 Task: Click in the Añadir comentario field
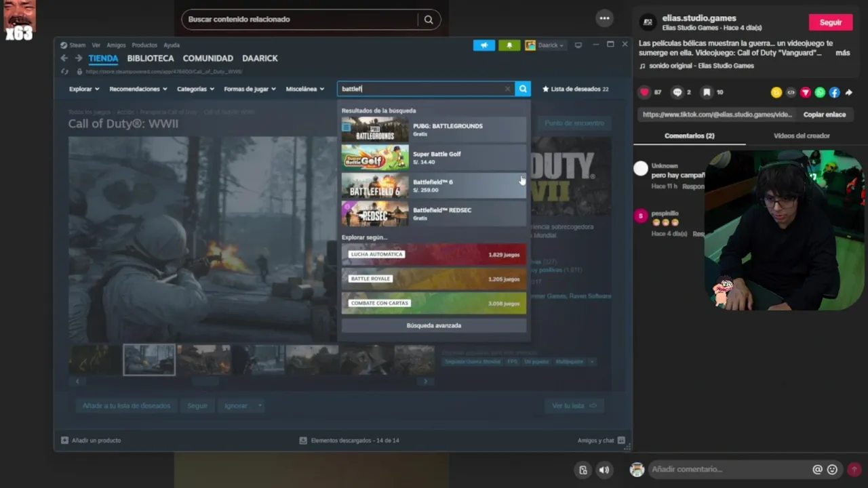click(729, 469)
